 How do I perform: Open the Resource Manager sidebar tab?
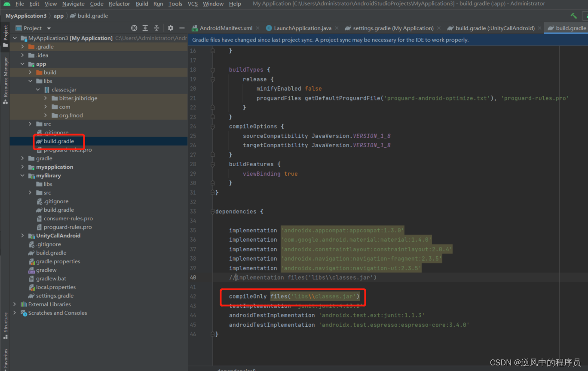[5, 80]
